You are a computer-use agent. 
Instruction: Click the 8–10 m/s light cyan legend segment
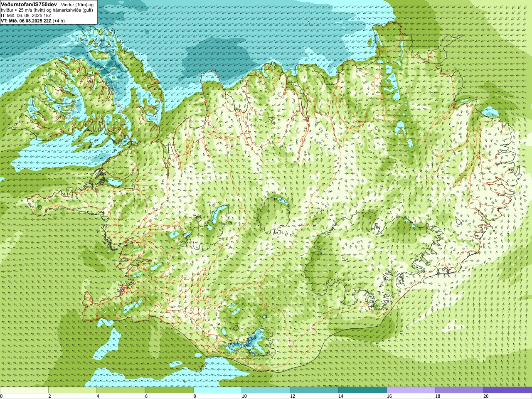tap(217, 390)
